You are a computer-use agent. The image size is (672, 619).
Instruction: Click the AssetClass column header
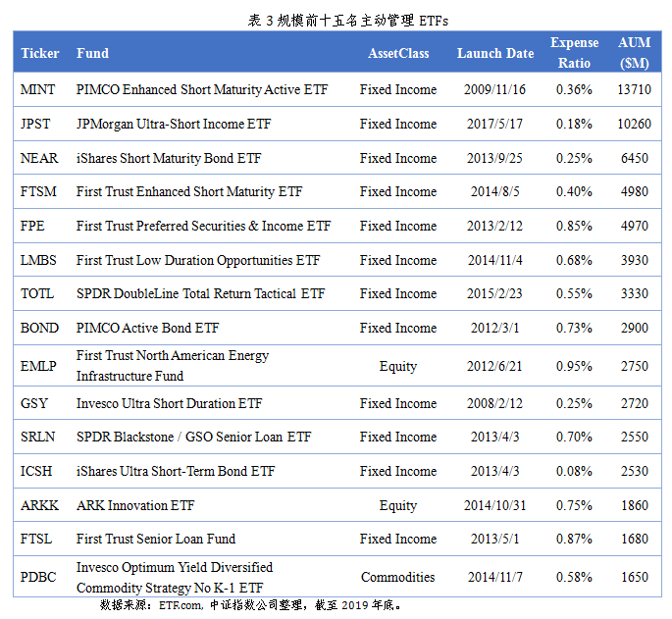coord(398,53)
